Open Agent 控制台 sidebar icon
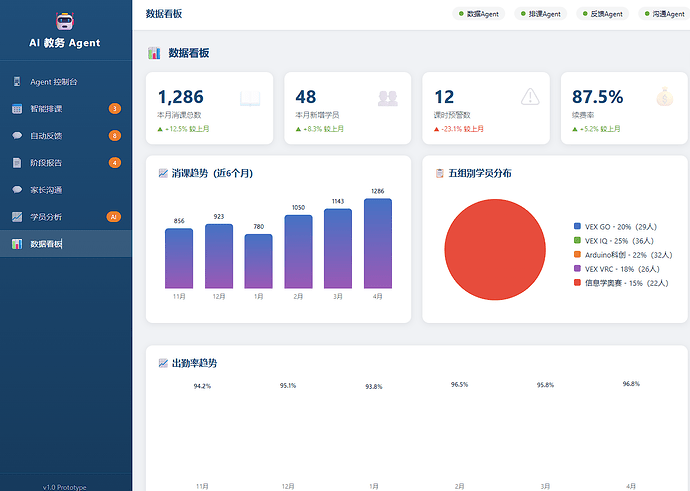 (x=17, y=81)
